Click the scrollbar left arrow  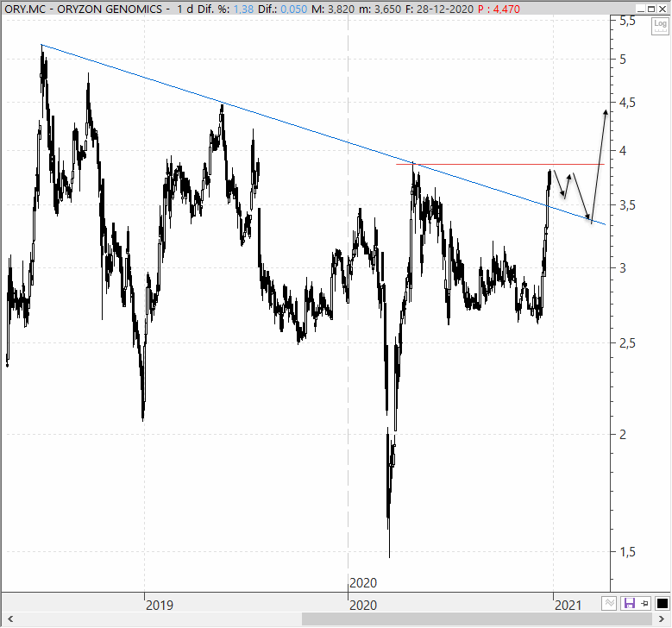coord(10,619)
